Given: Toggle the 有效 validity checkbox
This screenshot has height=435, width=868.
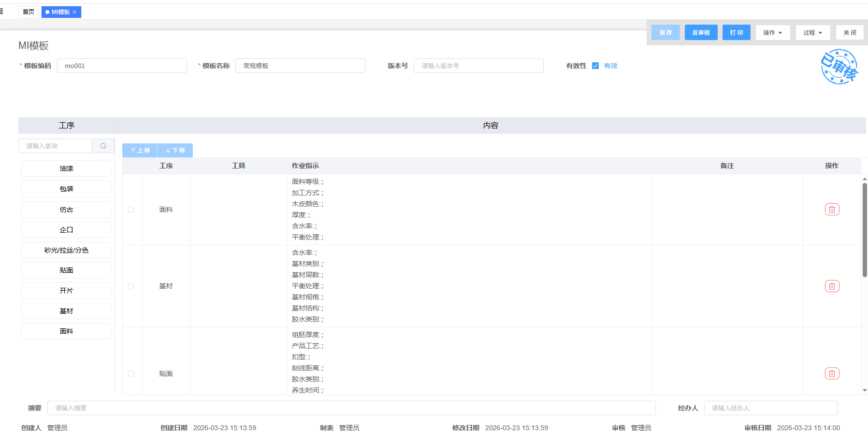Looking at the screenshot, I should pyautogui.click(x=595, y=66).
